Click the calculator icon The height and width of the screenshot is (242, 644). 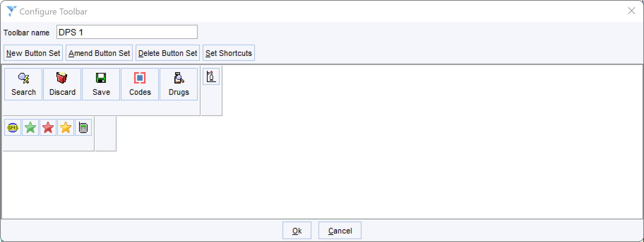click(x=83, y=127)
